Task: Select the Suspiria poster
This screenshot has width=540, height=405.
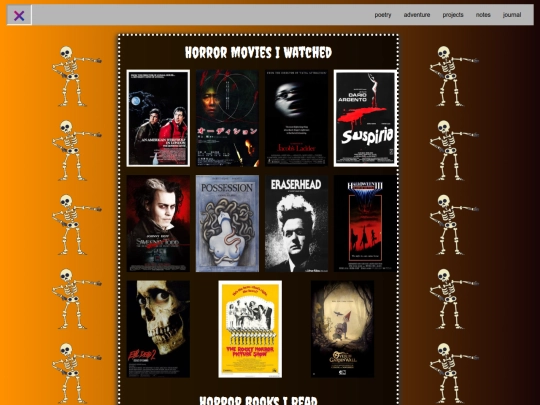Action: tap(365, 118)
